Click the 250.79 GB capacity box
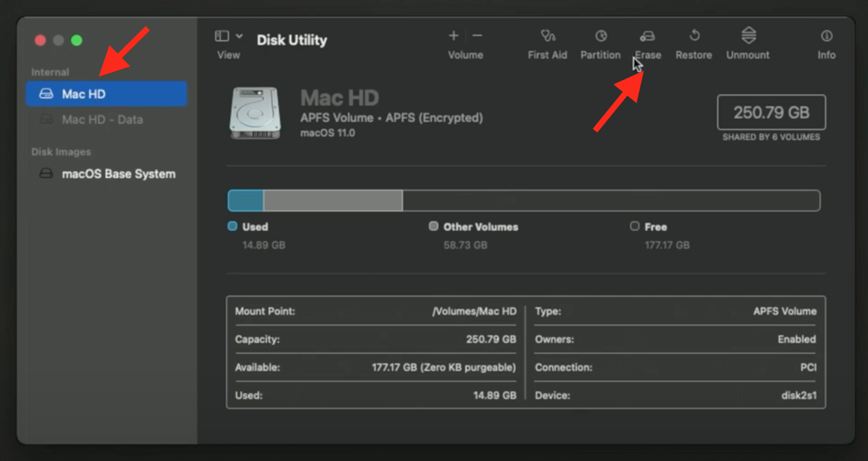868x461 pixels. click(x=771, y=112)
